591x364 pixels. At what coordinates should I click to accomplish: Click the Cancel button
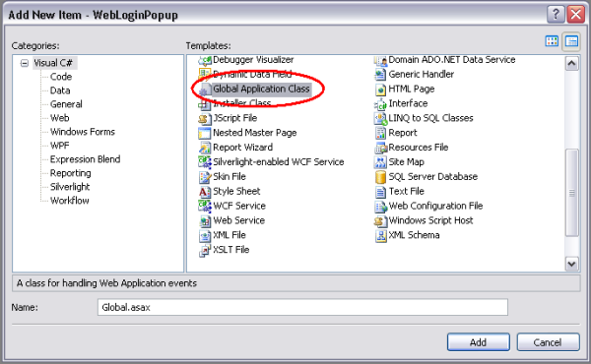(x=548, y=342)
